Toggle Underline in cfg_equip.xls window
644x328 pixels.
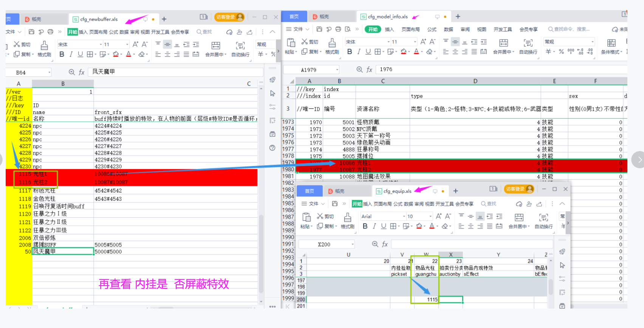coord(384,226)
